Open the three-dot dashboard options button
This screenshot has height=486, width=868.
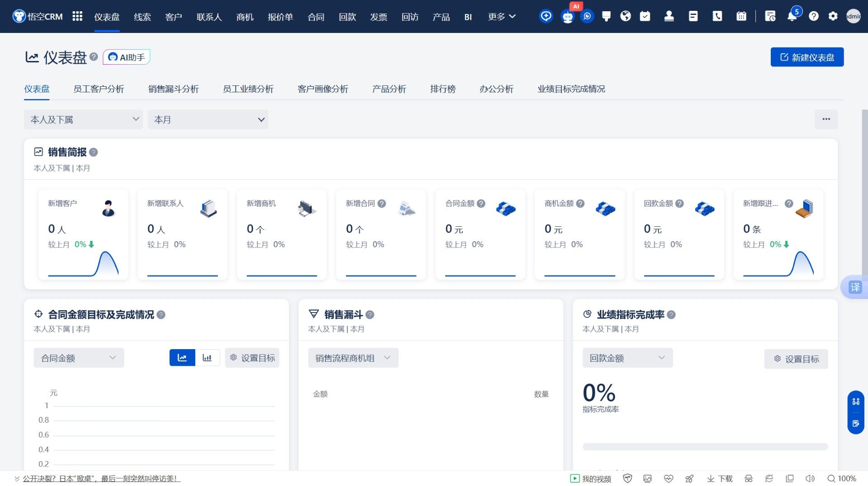826,119
